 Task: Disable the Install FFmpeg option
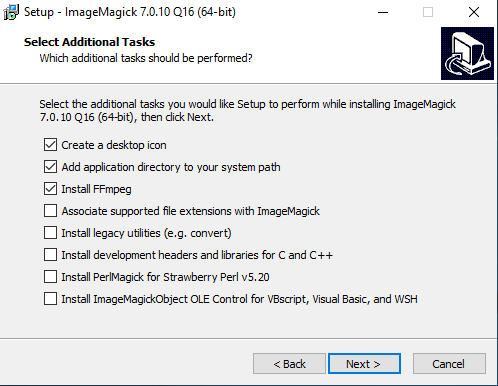(x=50, y=189)
